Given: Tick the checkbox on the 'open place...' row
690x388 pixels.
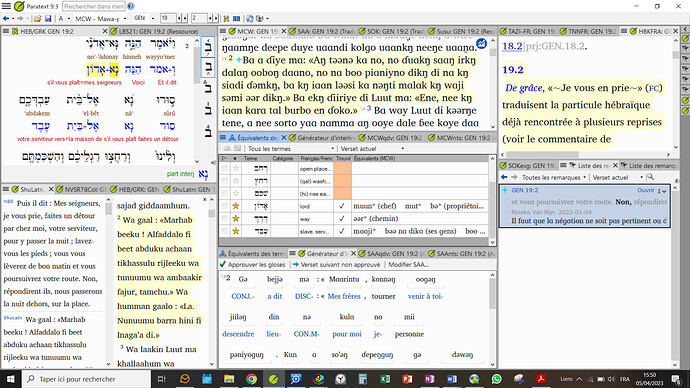Looking at the screenshot, I should pyautogui.click(x=225, y=168).
